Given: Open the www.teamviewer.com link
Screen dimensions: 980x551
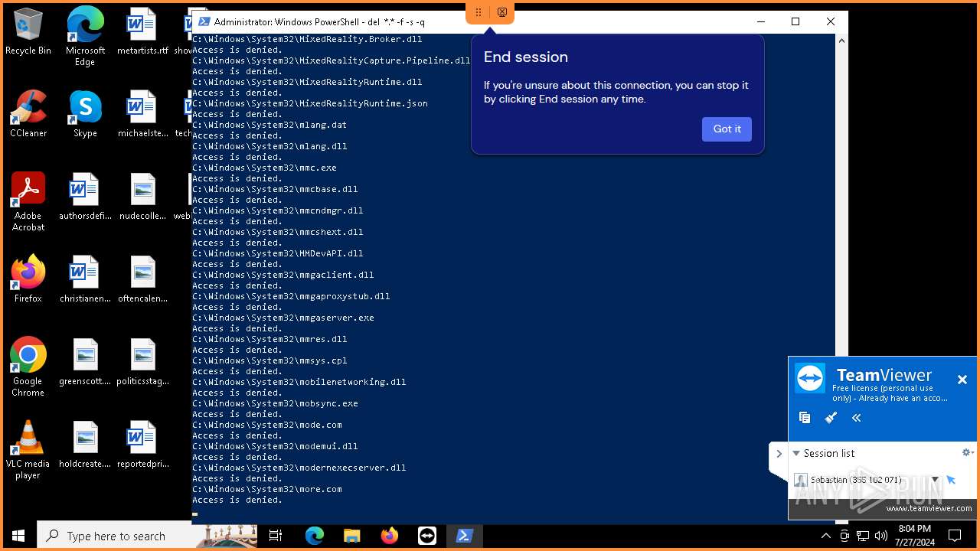Looking at the screenshot, I should pyautogui.click(x=929, y=508).
